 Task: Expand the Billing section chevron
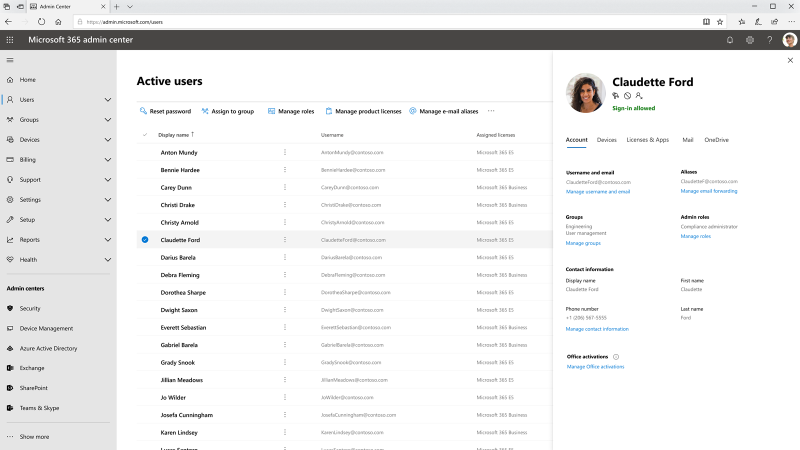pos(108,160)
